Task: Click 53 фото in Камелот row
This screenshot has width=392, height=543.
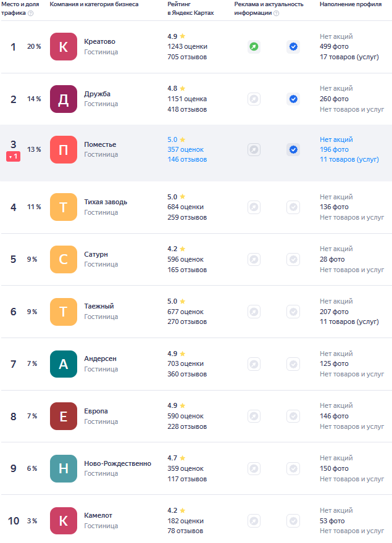Action: click(x=332, y=521)
